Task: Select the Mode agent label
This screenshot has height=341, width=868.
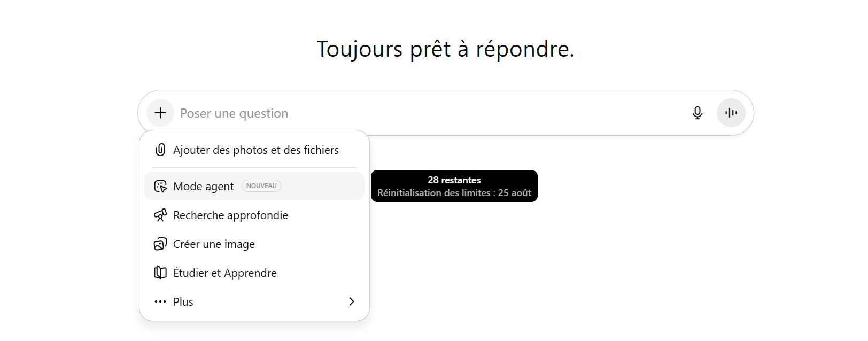Action: 203,187
